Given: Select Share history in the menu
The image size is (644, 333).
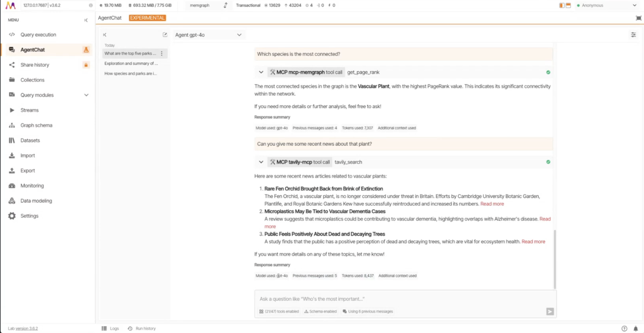Looking at the screenshot, I should (x=35, y=65).
